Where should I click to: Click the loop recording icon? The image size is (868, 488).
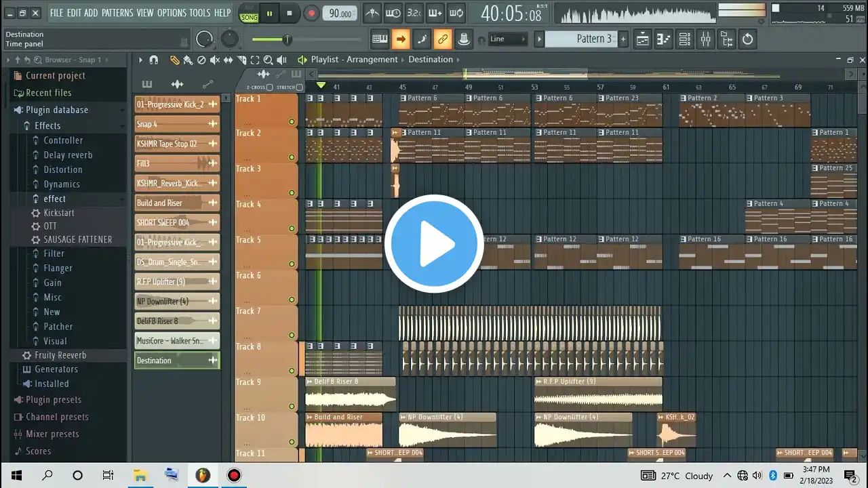[456, 13]
